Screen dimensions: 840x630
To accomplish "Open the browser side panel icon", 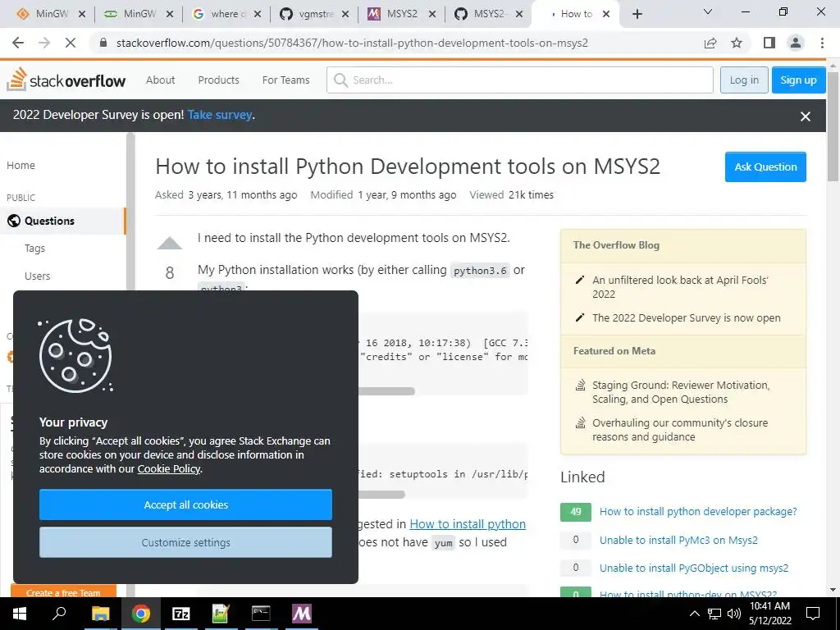I will [769, 43].
